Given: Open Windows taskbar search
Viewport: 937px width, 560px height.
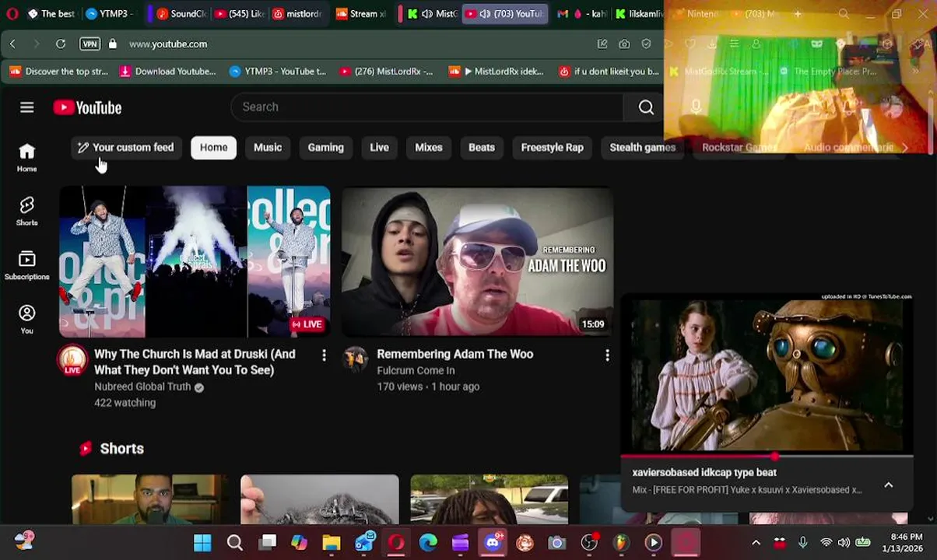Looking at the screenshot, I should (234, 542).
